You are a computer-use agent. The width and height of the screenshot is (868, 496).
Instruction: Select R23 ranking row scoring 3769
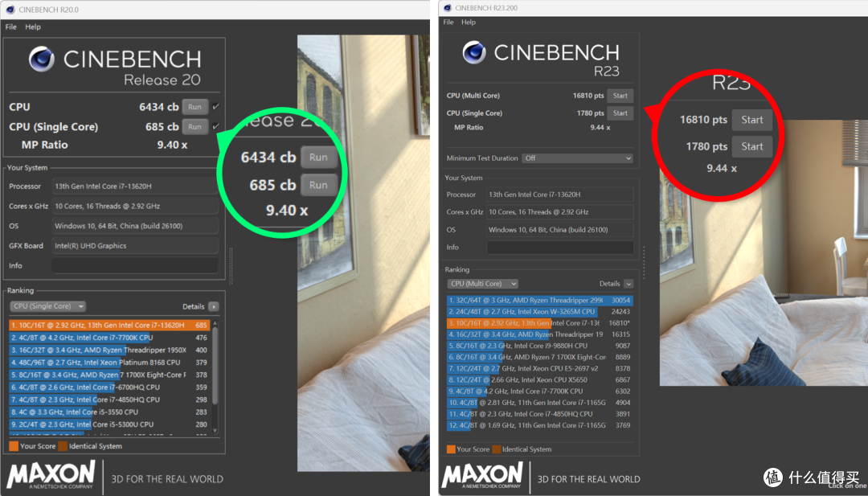[x=540, y=425]
